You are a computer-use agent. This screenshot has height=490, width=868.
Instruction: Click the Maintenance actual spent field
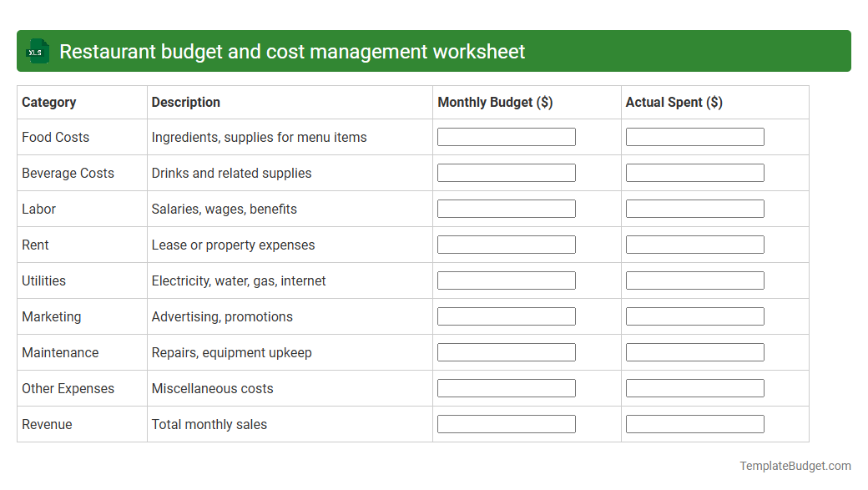[694, 351]
